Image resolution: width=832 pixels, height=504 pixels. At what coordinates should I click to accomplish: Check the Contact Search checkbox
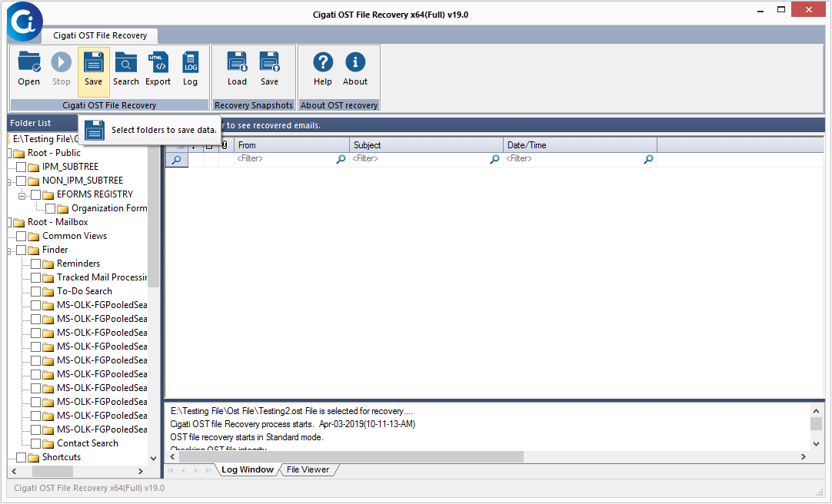point(35,443)
